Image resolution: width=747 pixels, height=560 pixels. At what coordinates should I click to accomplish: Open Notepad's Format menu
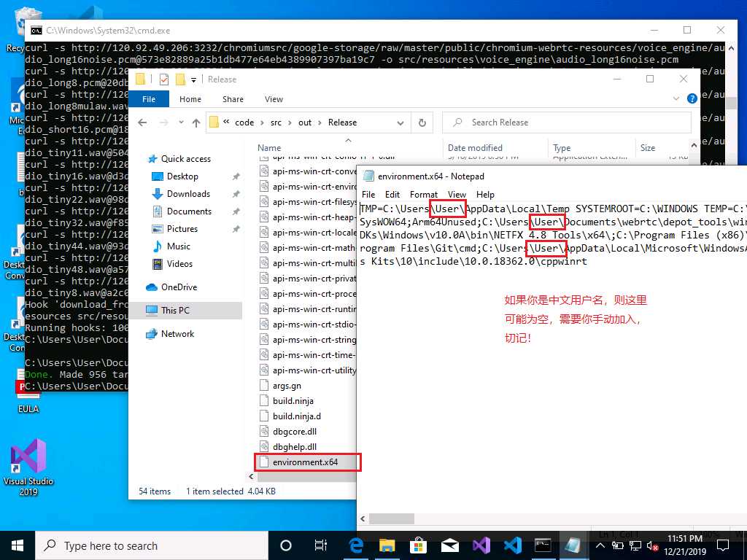(424, 194)
